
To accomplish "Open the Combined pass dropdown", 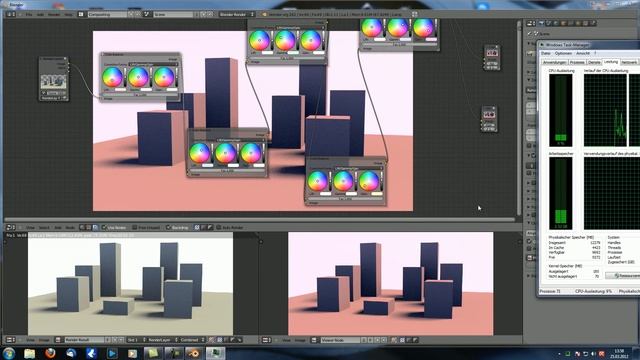I will (191, 340).
